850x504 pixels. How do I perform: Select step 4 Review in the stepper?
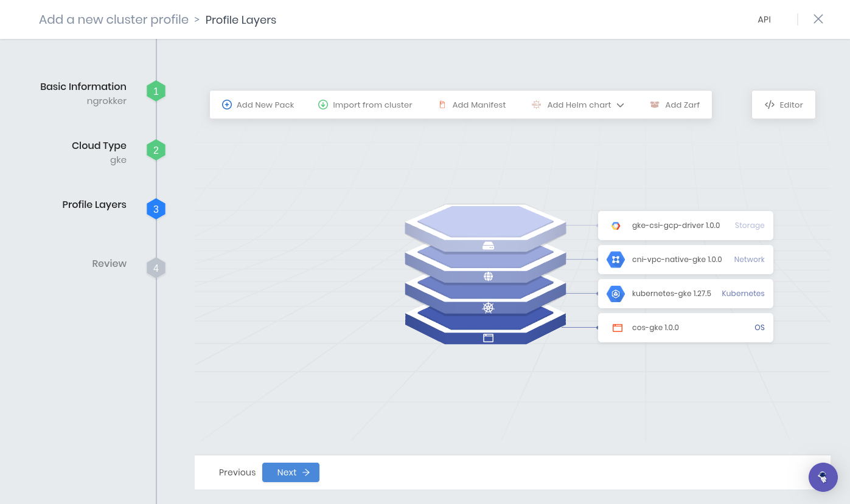click(156, 268)
